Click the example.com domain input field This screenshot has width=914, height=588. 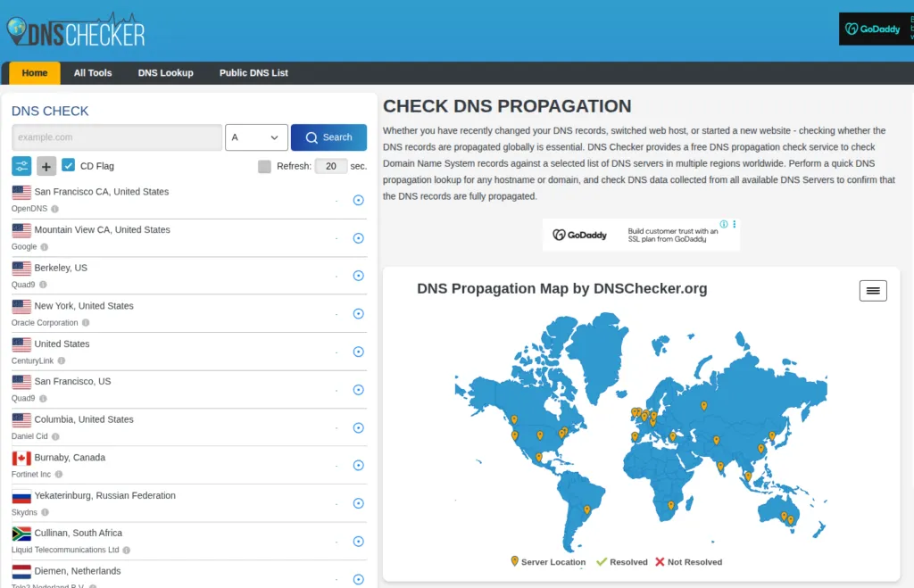116,137
